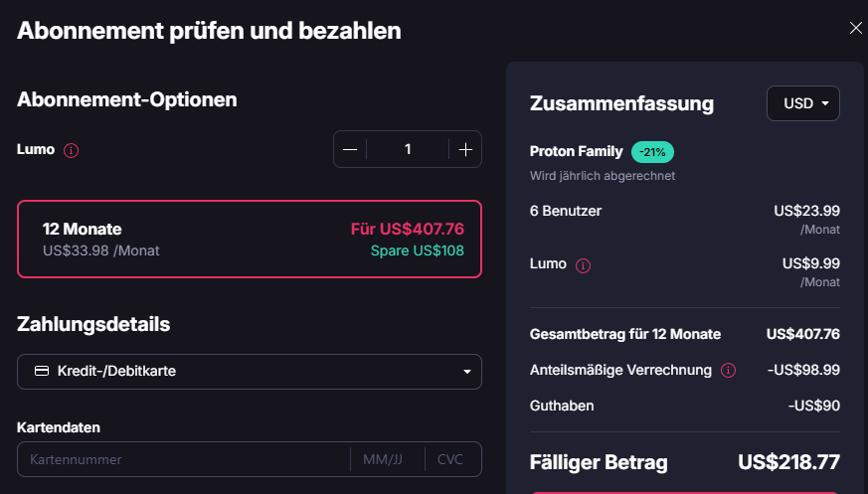This screenshot has width=868, height=494.
Task: Click the CVC security code field
Action: tap(452, 460)
